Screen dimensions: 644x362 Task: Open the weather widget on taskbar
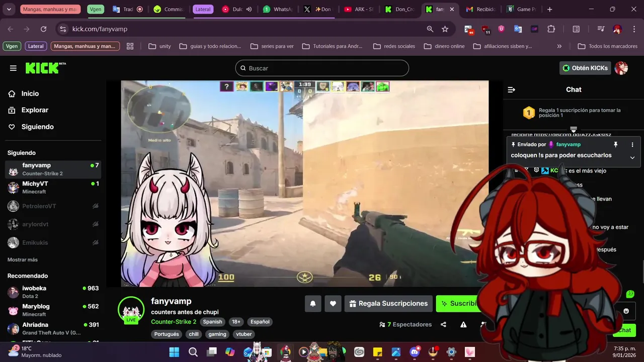pos(34,352)
